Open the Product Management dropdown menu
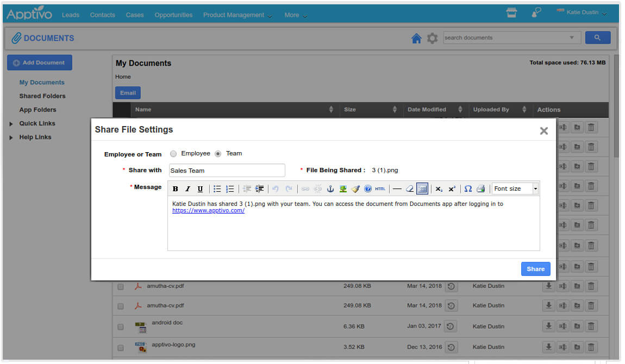This screenshot has width=625, height=364. pyautogui.click(x=237, y=15)
